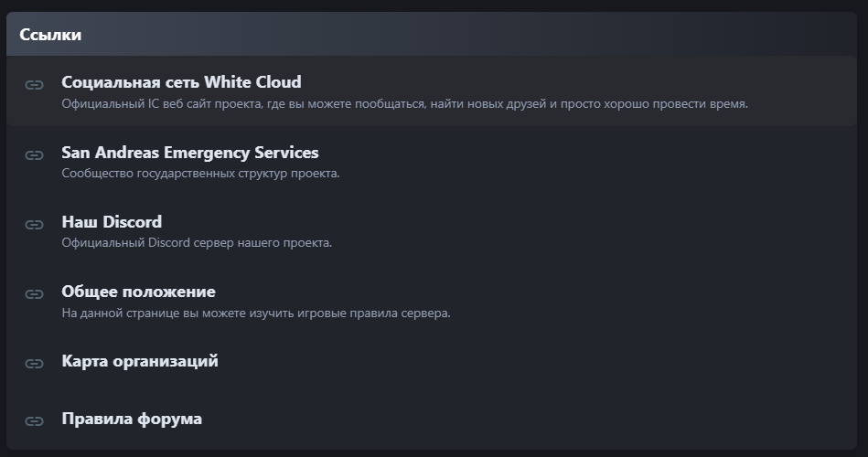Click the chain icon beside Социальная сеть White Cloud
Image resolution: width=868 pixels, height=457 pixels.
(x=35, y=85)
